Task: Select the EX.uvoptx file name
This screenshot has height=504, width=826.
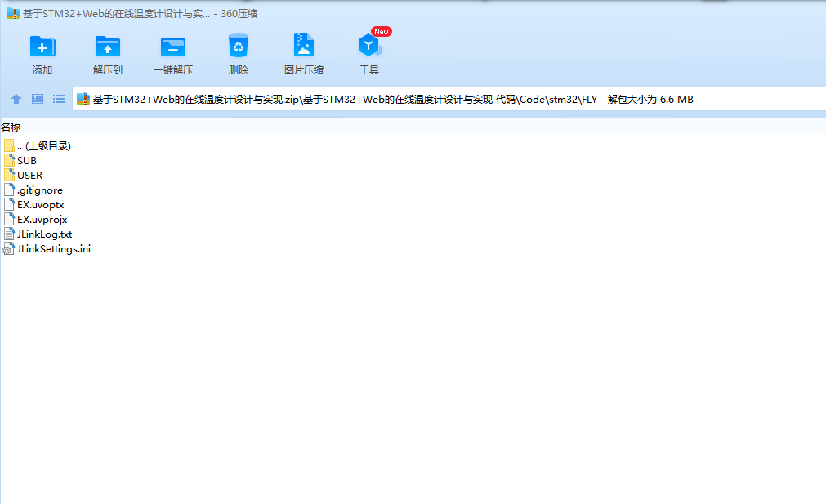Action: (41, 205)
